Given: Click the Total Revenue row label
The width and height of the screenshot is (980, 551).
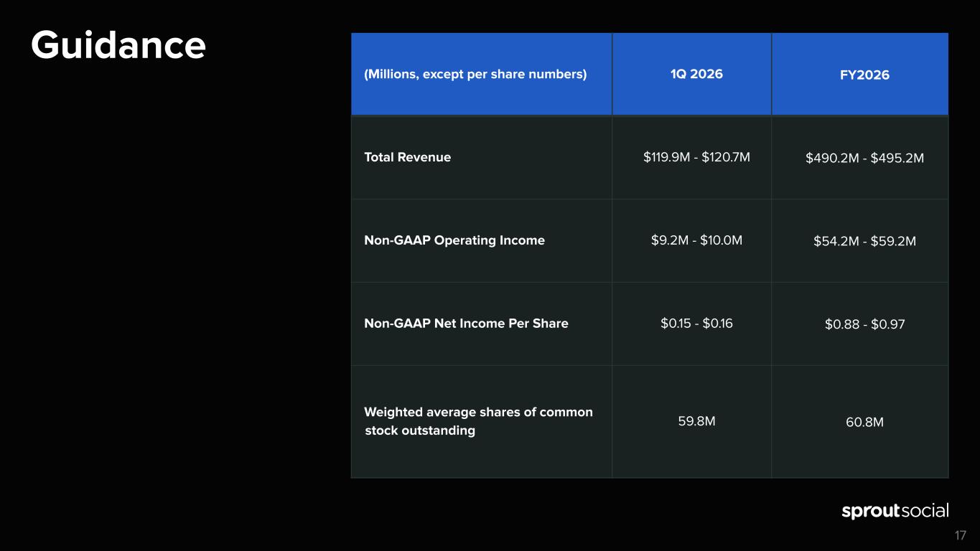Looking at the screenshot, I should click(x=407, y=157).
